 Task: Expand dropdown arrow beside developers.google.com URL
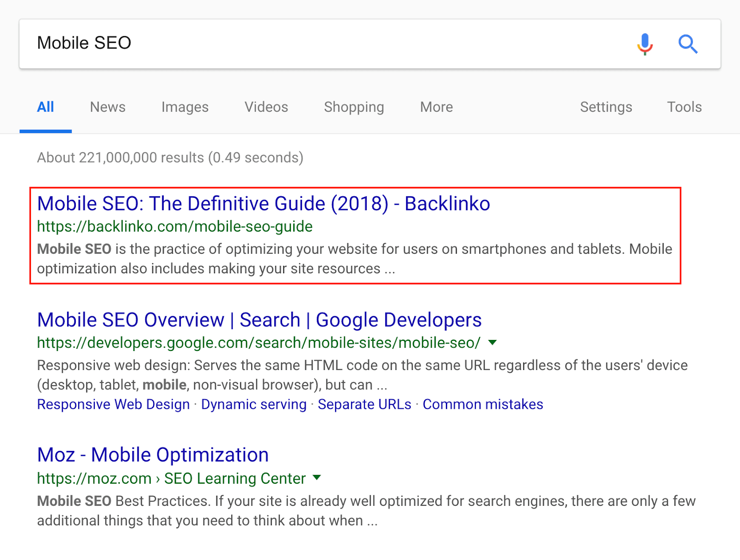pos(493,343)
